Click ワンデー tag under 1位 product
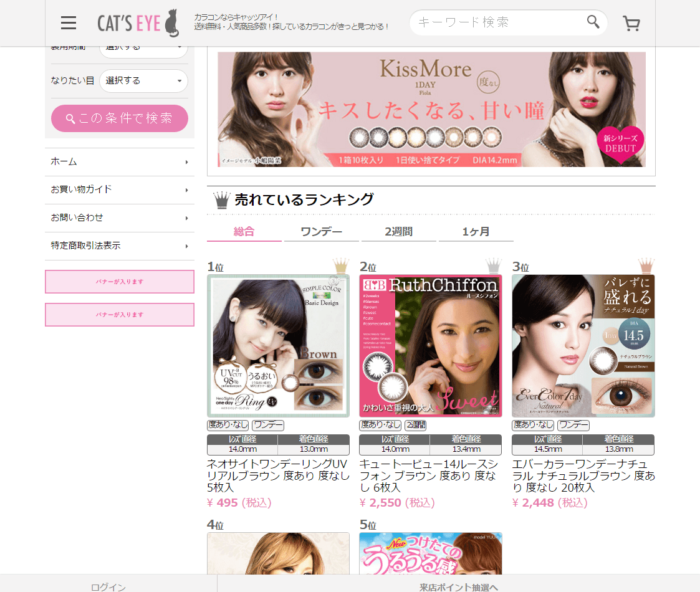Viewport: 700px width, 592px height. coord(268,425)
